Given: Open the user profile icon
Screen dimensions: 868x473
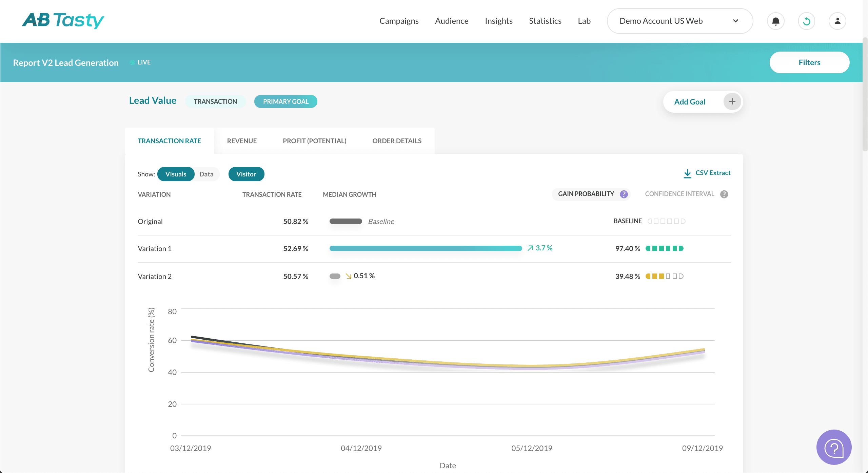Looking at the screenshot, I should (x=837, y=21).
